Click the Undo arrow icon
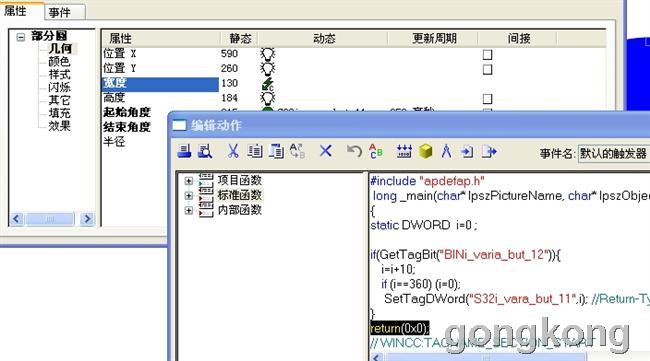The image size is (650, 361). pyautogui.click(x=354, y=151)
